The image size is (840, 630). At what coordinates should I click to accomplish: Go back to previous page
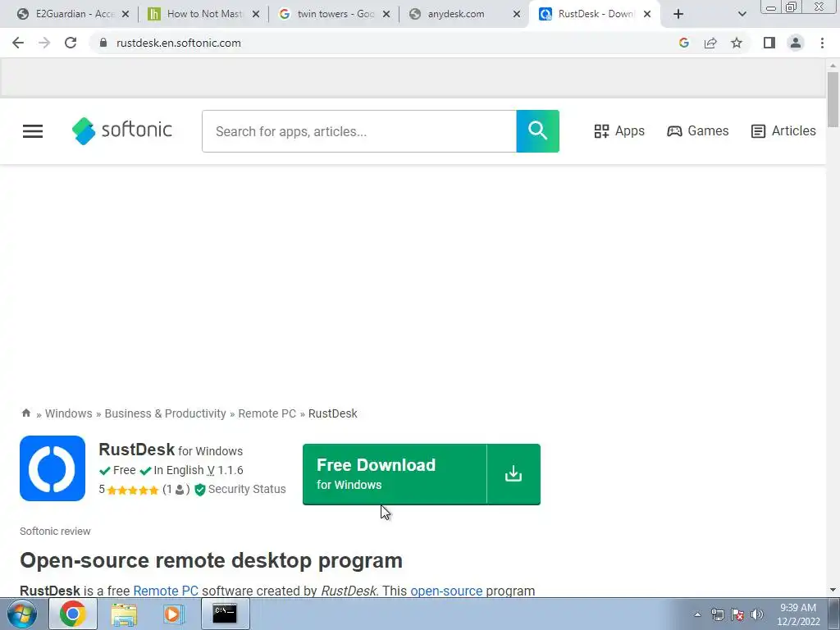tap(18, 43)
